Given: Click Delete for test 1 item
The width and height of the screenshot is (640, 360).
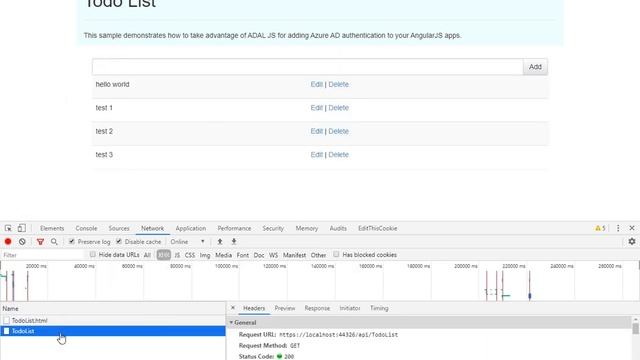Looking at the screenshot, I should (x=338, y=108).
